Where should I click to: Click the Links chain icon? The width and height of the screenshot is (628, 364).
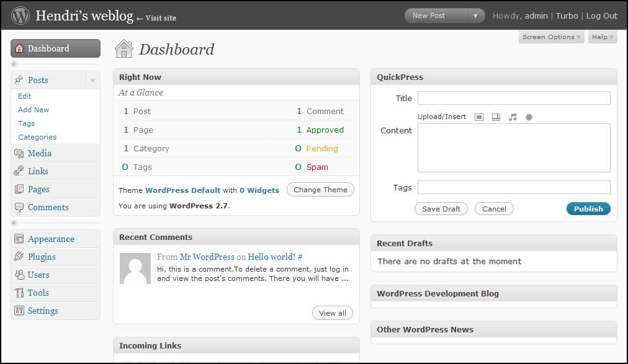coord(19,171)
